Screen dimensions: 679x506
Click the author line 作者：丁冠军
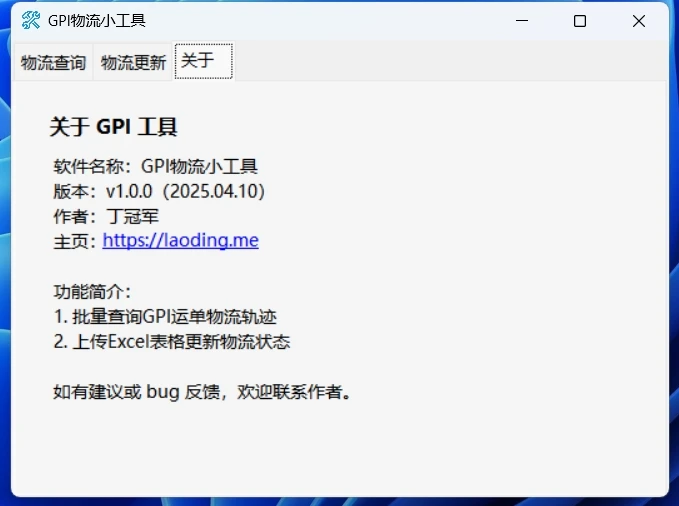tap(106, 216)
